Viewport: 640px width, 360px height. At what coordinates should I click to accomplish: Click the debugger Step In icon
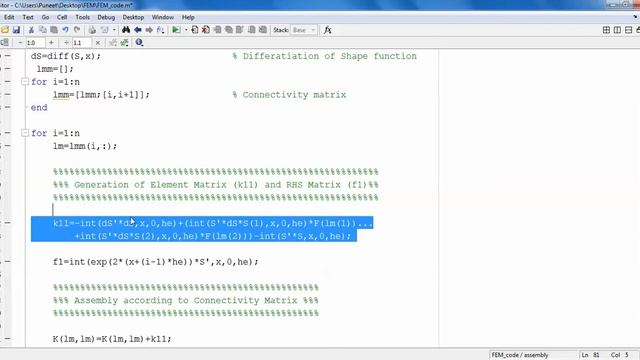click(x=229, y=30)
